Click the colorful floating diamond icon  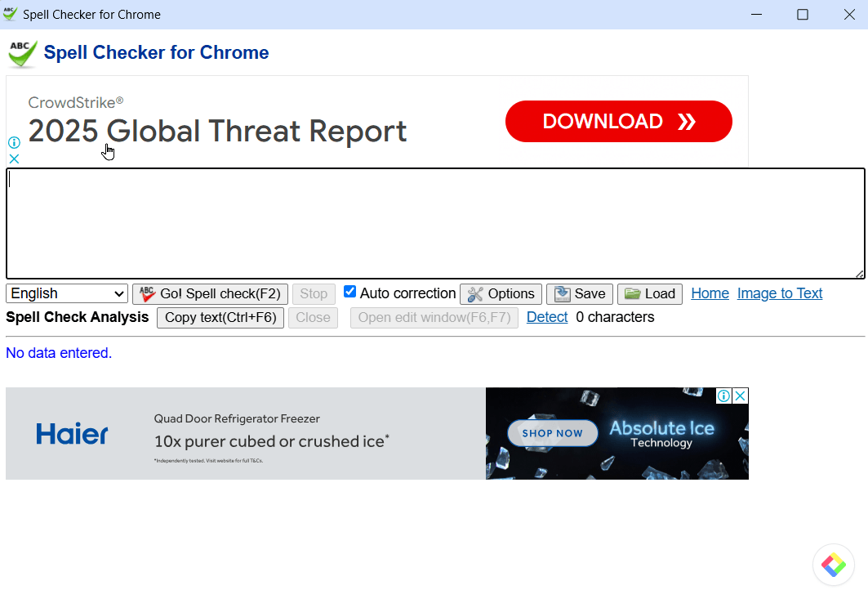(833, 565)
